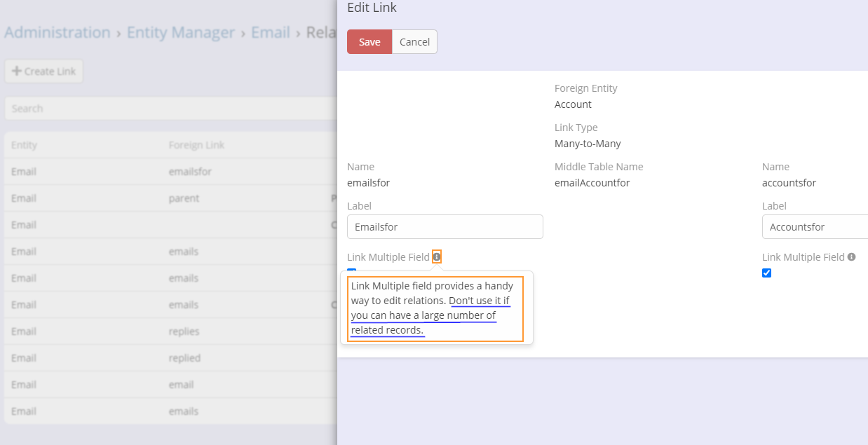
Task: Click the Entity column header
Action: [x=25, y=145]
